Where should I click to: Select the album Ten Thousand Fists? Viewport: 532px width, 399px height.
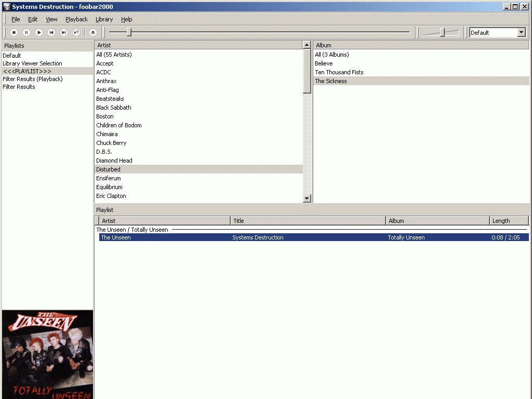coord(421,72)
